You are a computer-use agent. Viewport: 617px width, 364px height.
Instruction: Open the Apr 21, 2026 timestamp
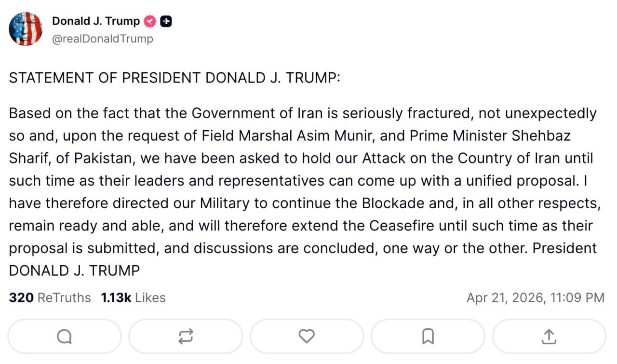[x=535, y=298]
